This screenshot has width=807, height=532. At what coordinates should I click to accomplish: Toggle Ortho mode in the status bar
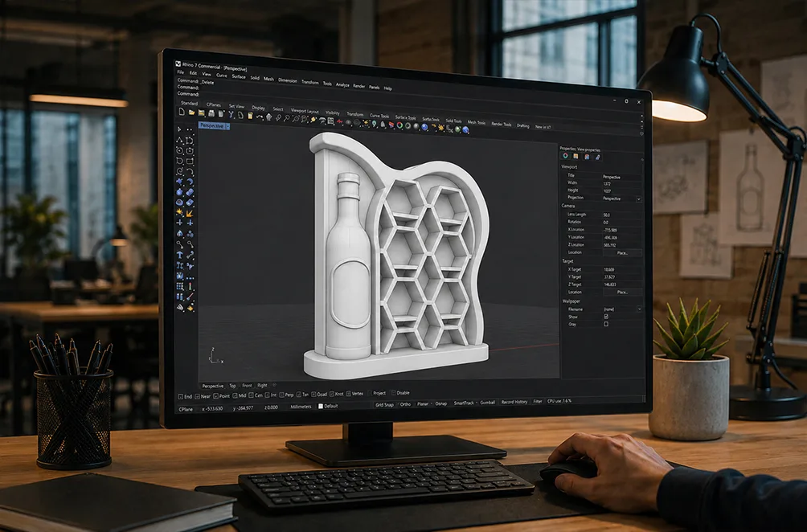point(406,404)
